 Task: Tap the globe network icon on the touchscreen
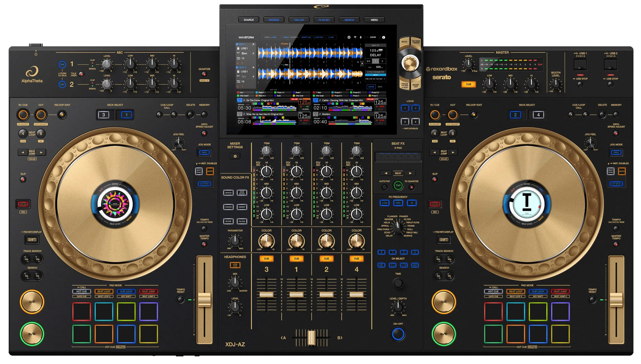[349, 37]
